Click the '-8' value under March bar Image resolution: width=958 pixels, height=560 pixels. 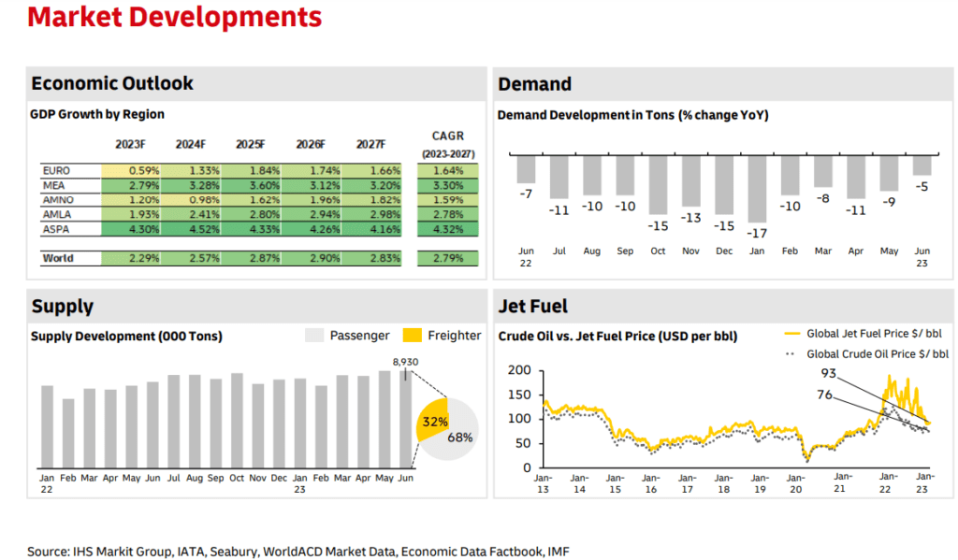tap(823, 198)
